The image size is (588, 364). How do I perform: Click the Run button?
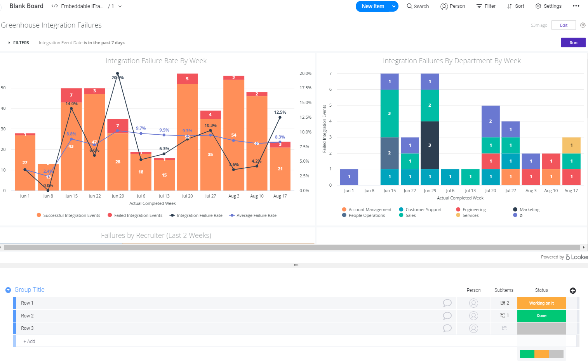pos(573,43)
